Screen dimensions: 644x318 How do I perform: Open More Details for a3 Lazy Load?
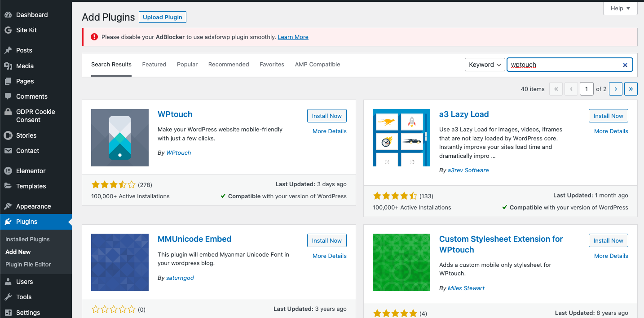pos(611,131)
